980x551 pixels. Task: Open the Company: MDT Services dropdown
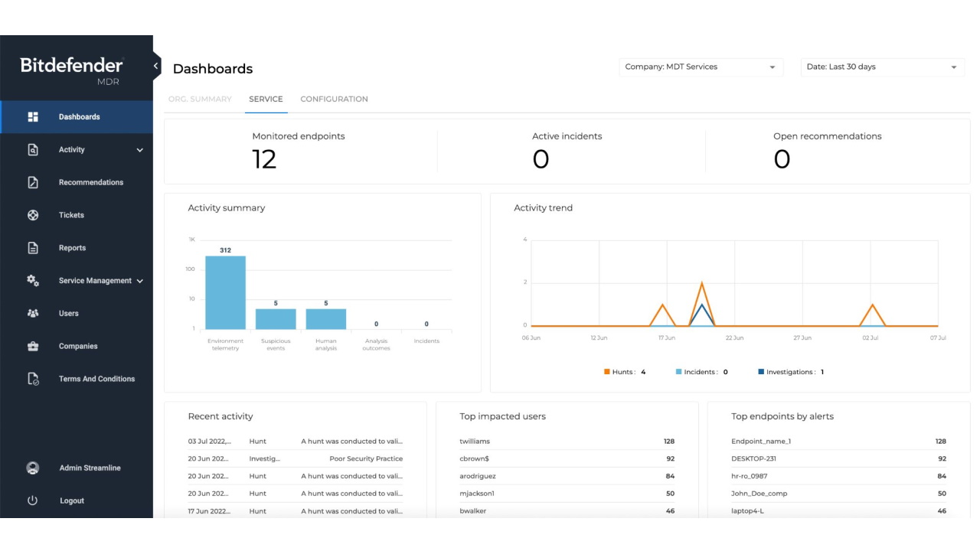click(701, 67)
